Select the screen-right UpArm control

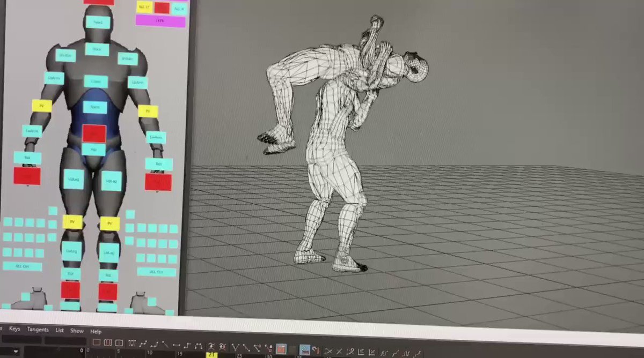point(138,82)
